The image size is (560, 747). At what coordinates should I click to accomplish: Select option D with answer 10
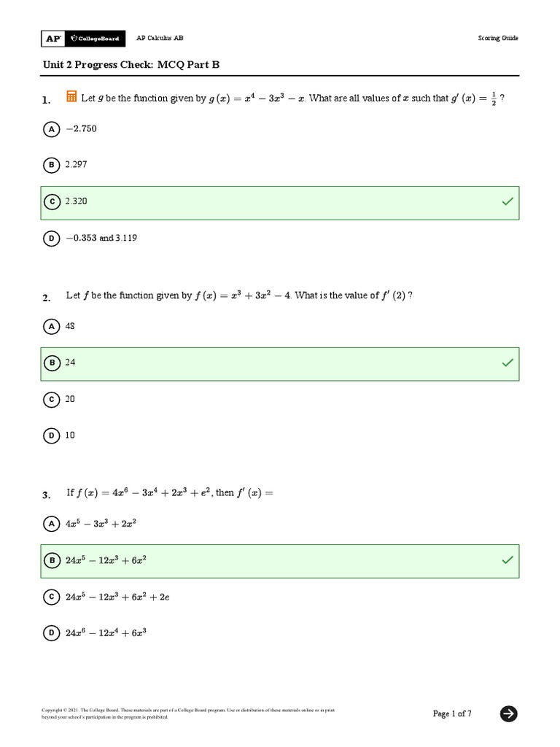[x=51, y=436]
